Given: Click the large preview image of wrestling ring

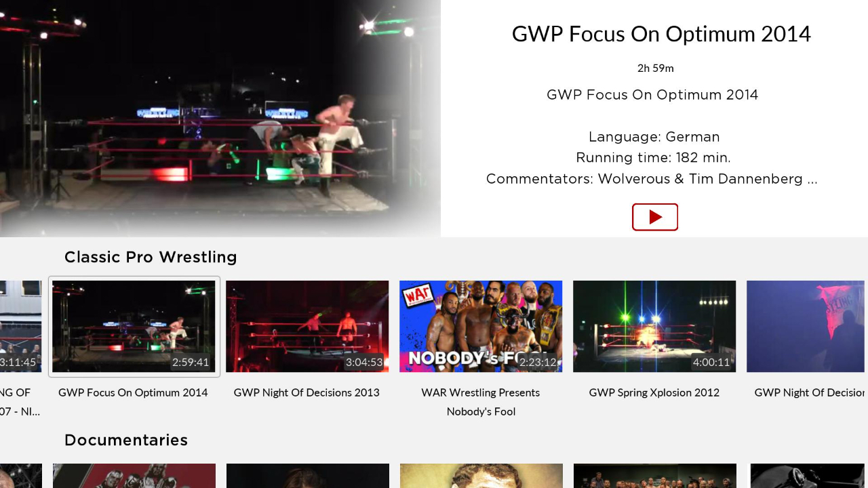Looking at the screenshot, I should (220, 119).
